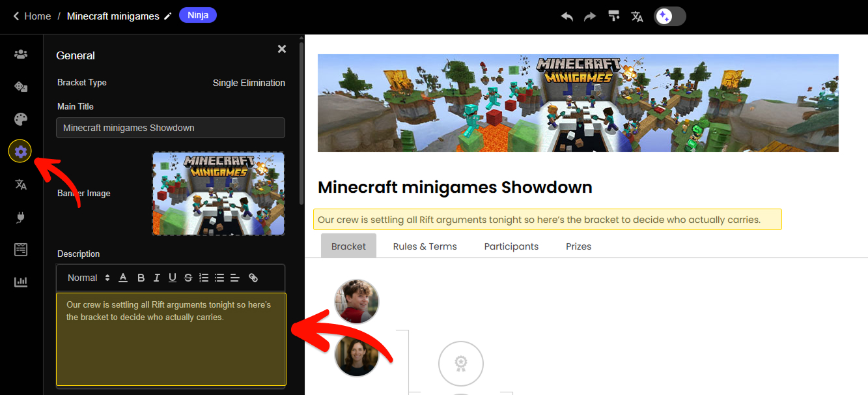Open the bar chart statistics sidebar icon
The width and height of the screenshot is (868, 395).
(21, 282)
